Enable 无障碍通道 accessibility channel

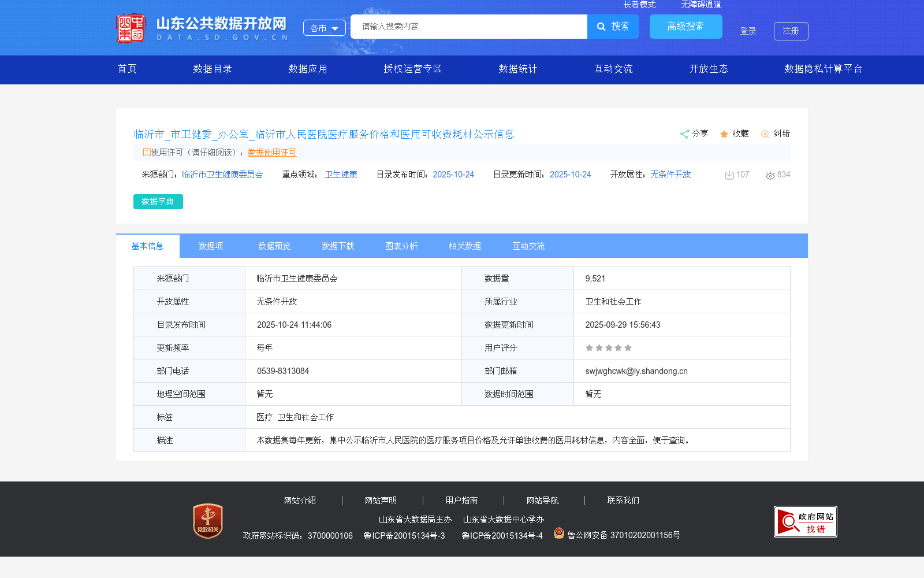point(700,5)
